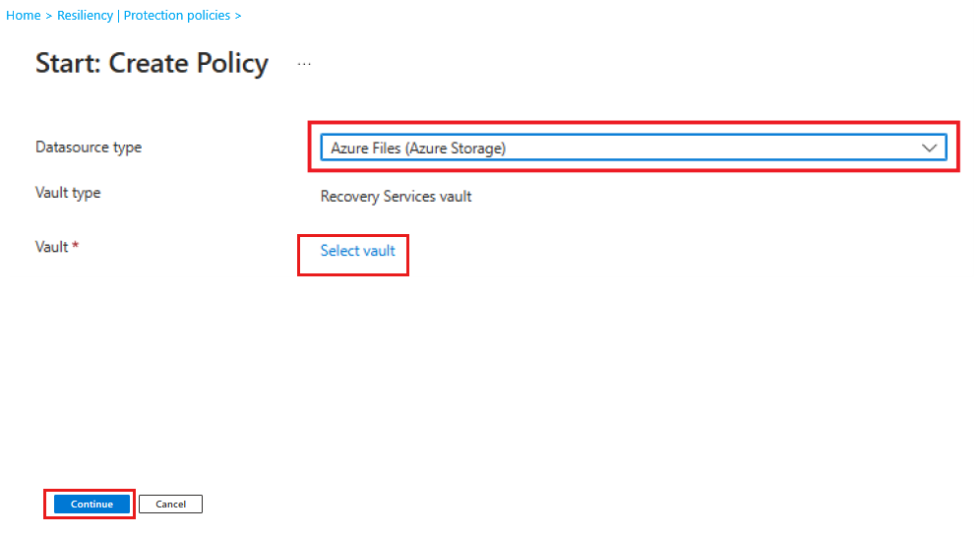Open the Select vault link
The image size is (980, 536).
coord(358,251)
